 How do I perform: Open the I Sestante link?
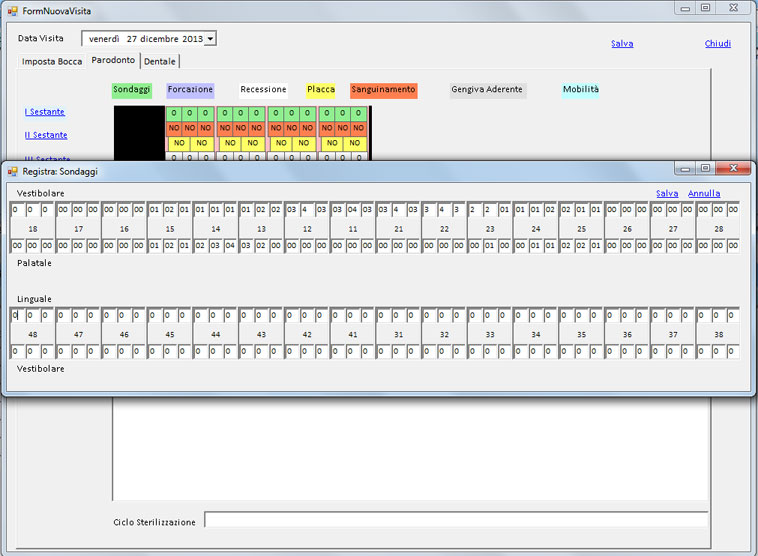[x=44, y=112]
